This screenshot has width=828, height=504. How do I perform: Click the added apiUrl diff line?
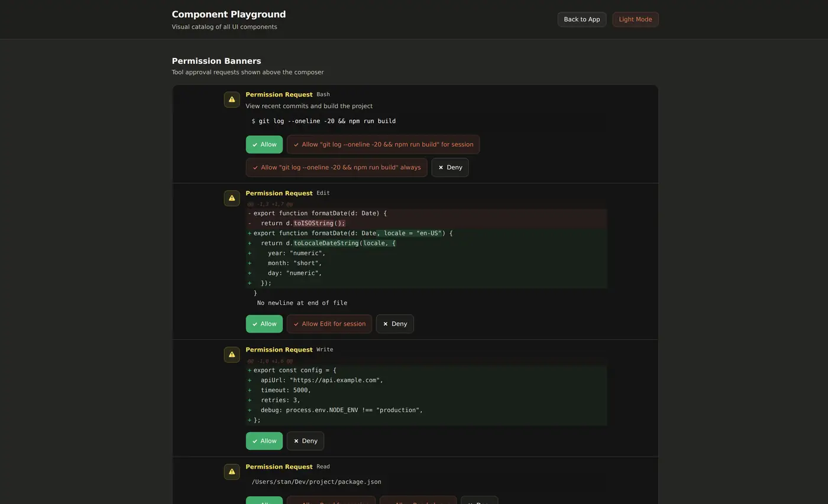(x=426, y=381)
